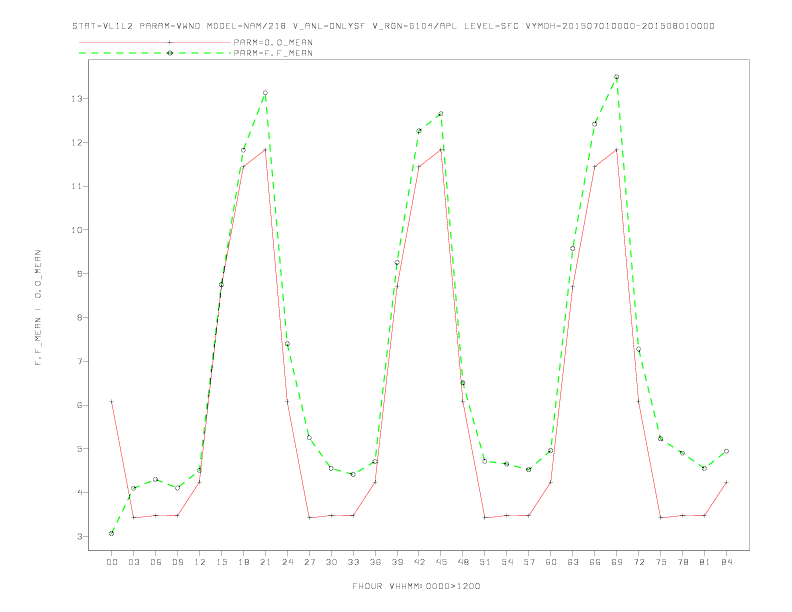Click the green circle data point at hour 06
The height and width of the screenshot is (612, 792).
tap(156, 479)
